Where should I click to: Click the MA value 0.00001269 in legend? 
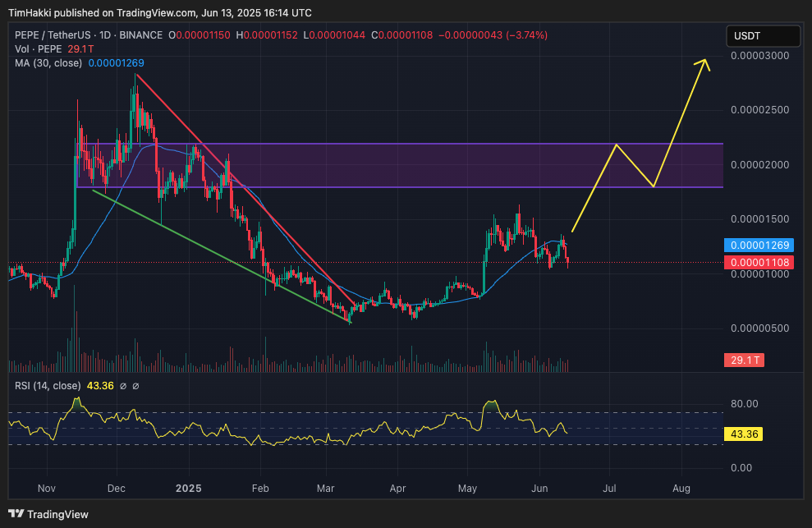pyautogui.click(x=116, y=62)
